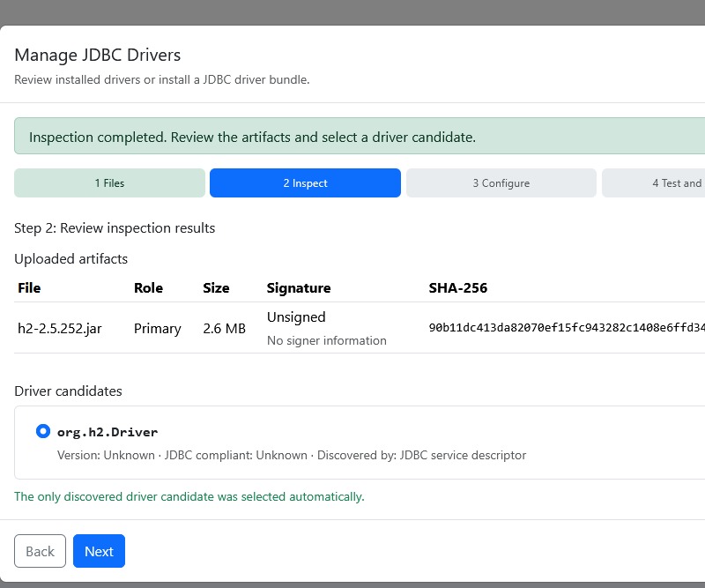Open the 2 Inspect step tab
Image resolution: width=705 pixels, height=588 pixels.
[x=305, y=182]
